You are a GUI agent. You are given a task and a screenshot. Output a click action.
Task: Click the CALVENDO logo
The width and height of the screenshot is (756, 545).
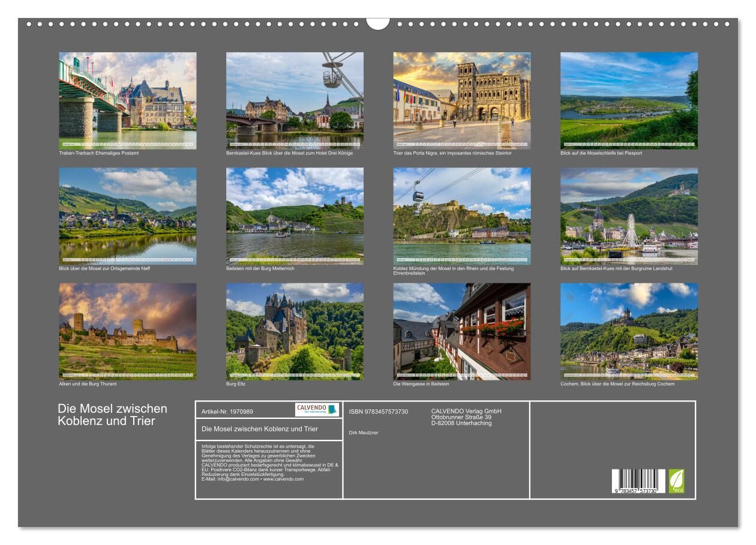point(317,409)
